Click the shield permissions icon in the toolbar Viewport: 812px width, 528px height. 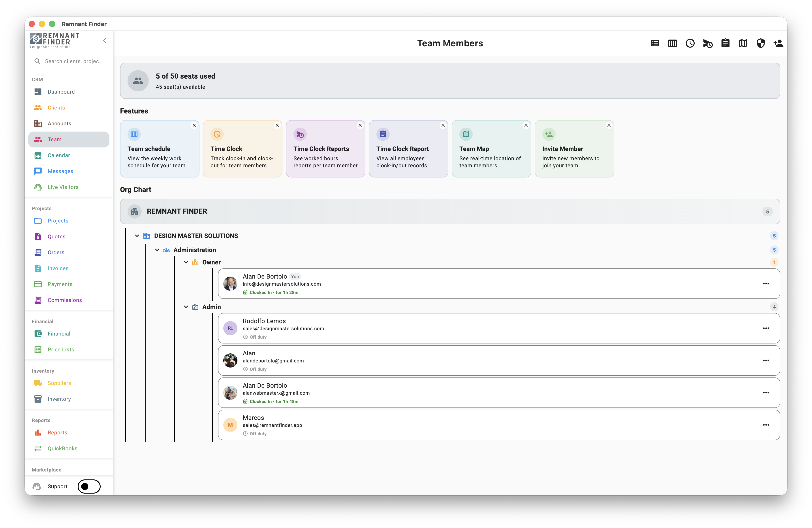(x=761, y=43)
